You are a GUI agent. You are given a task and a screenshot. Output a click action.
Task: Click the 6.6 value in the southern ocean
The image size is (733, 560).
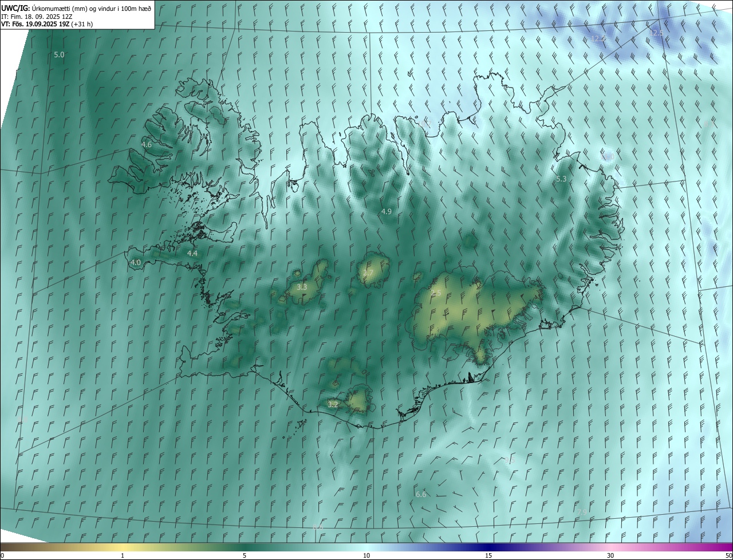(x=421, y=494)
